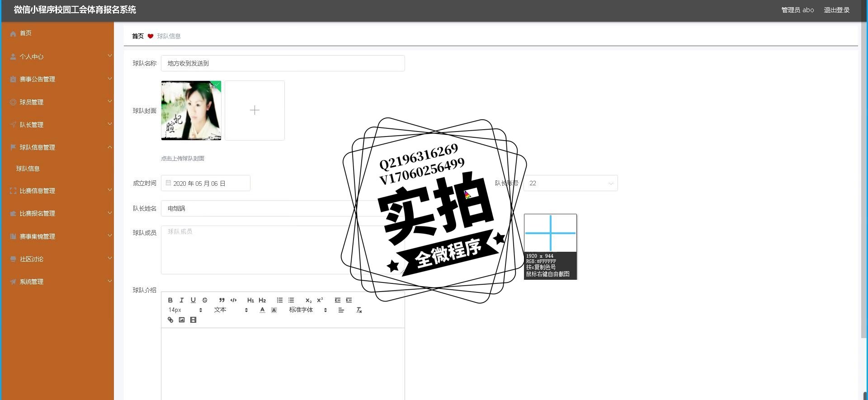
Task: Expand 队长管理 sidebar menu
Action: click(x=57, y=125)
